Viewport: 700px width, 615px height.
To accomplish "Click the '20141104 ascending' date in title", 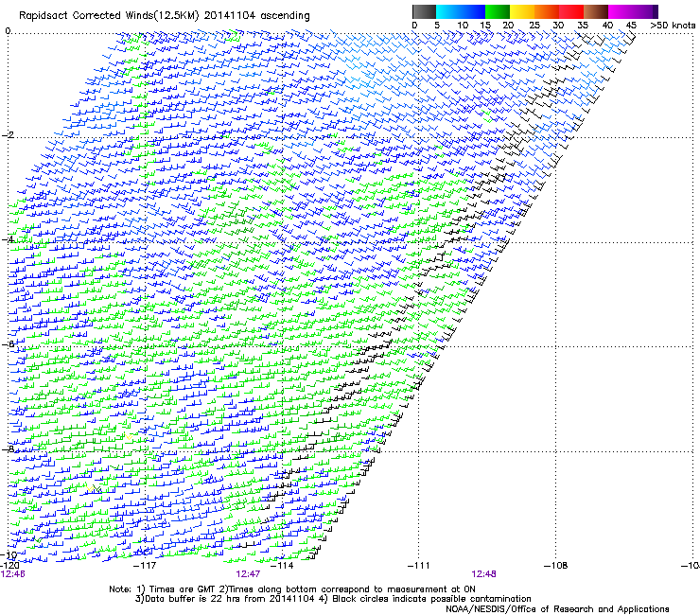I will 256,16.
